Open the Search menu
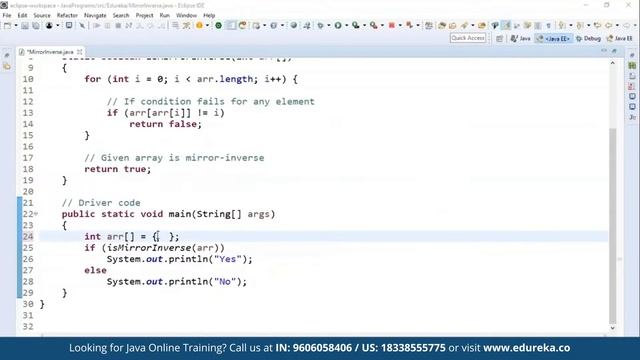 coord(121,16)
